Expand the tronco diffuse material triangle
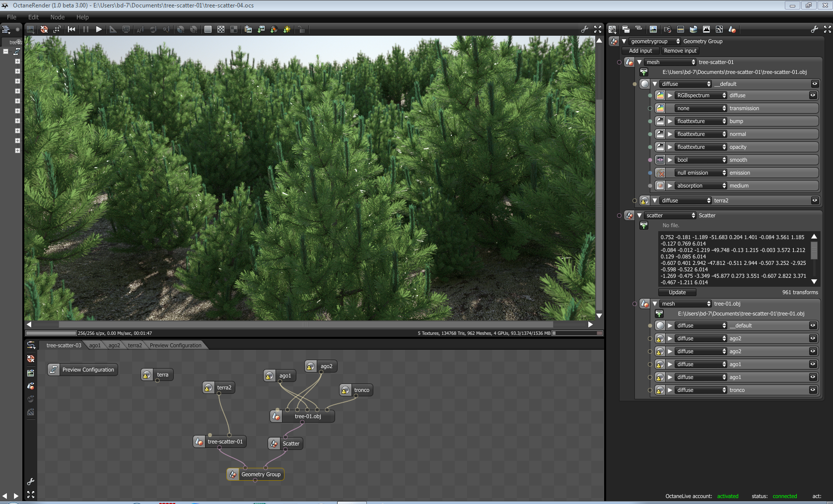The image size is (833, 504). click(670, 390)
